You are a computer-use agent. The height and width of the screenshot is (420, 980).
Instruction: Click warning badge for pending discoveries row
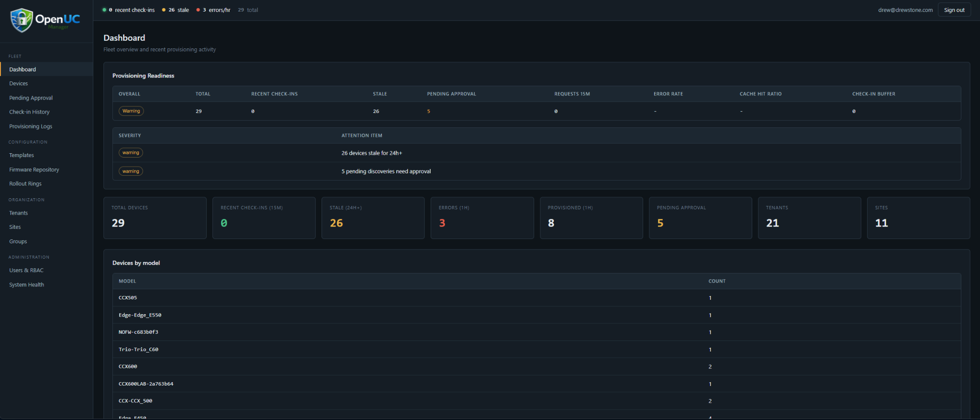click(131, 171)
